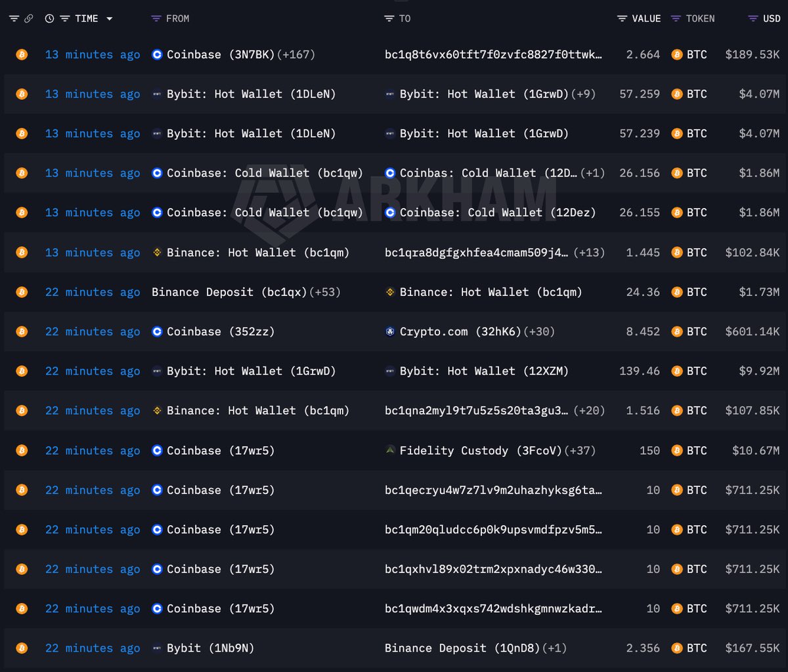
Task: Select the $601.14K USD value
Action: (x=753, y=331)
